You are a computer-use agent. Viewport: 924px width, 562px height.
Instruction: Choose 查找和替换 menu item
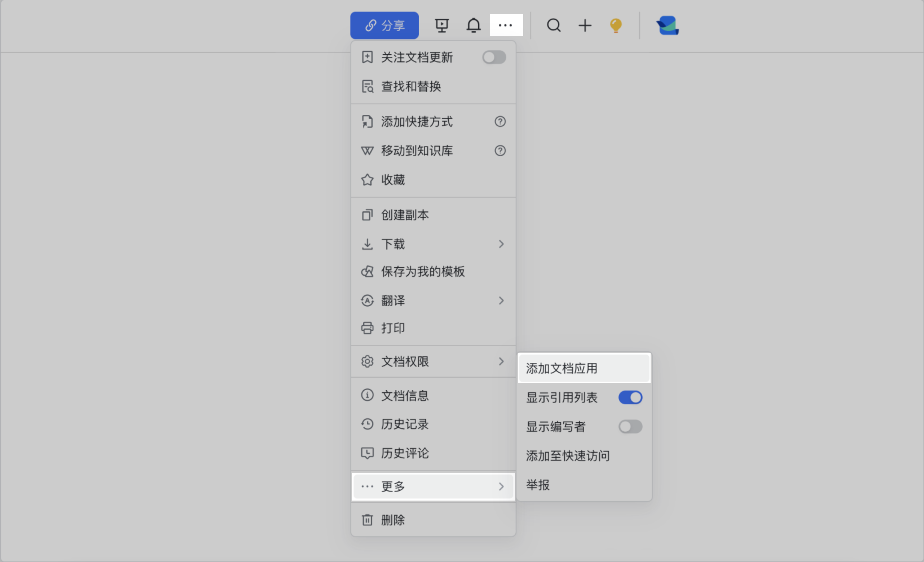[411, 87]
